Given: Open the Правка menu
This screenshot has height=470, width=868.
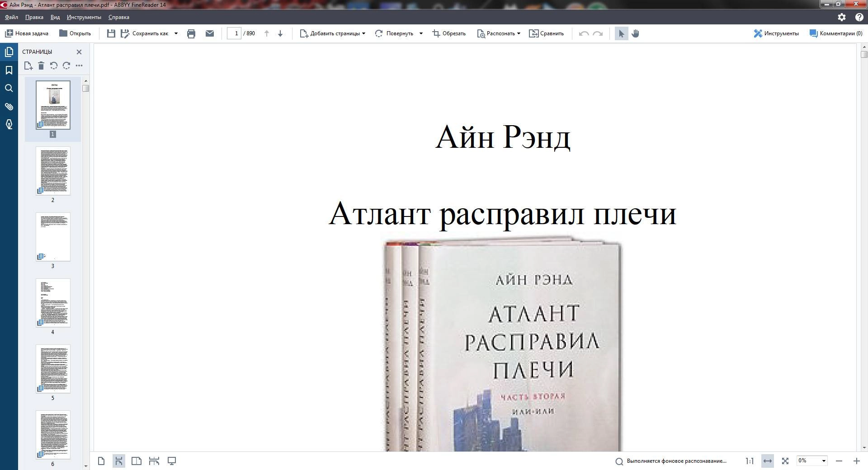Looking at the screenshot, I should (34, 17).
